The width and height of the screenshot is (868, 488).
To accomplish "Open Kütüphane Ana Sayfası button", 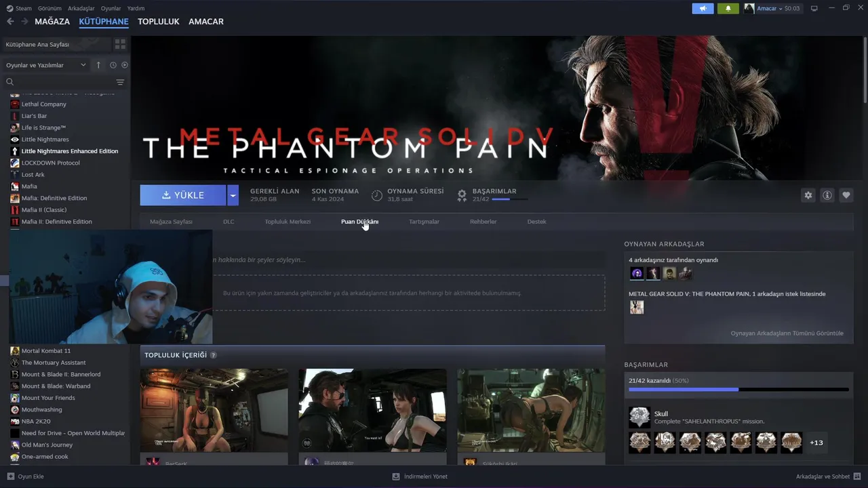I will 56,44.
